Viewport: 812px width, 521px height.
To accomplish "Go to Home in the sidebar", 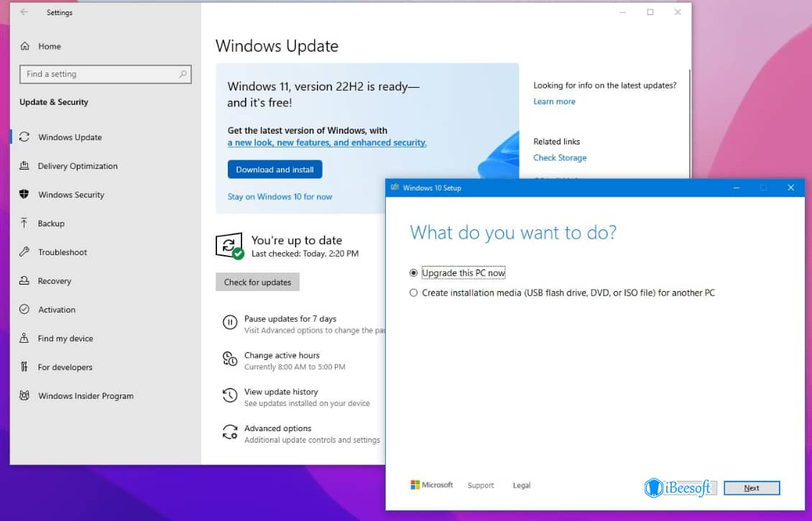I will pyautogui.click(x=41, y=46).
